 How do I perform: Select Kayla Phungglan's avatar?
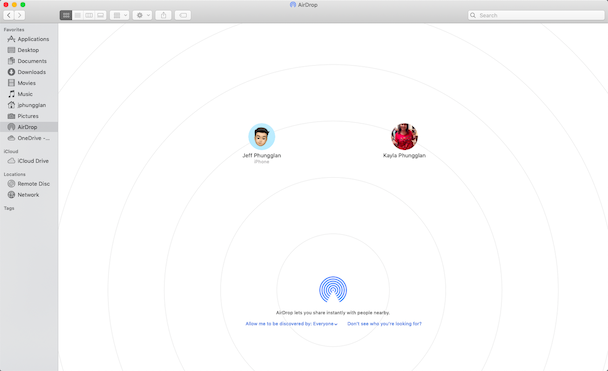pyautogui.click(x=404, y=136)
